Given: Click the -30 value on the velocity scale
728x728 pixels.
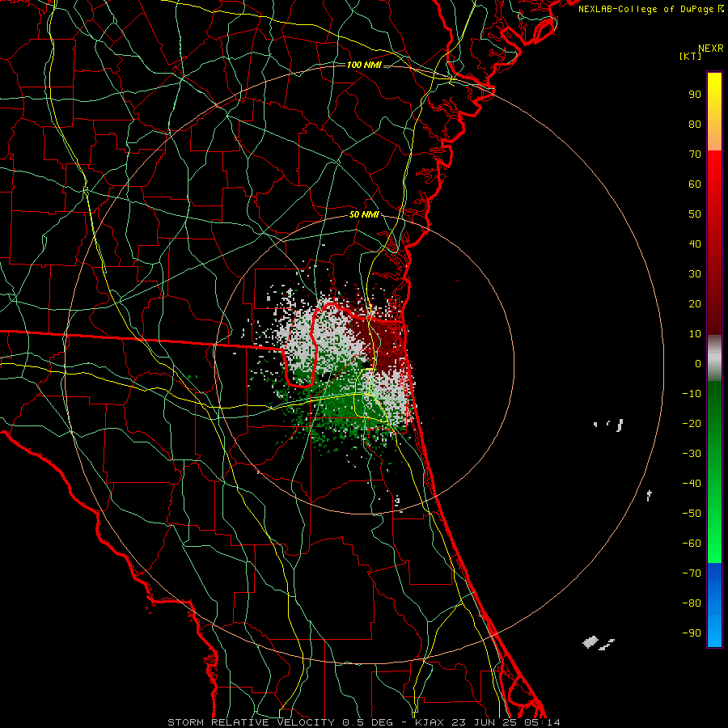Looking at the screenshot, I should click(692, 454).
